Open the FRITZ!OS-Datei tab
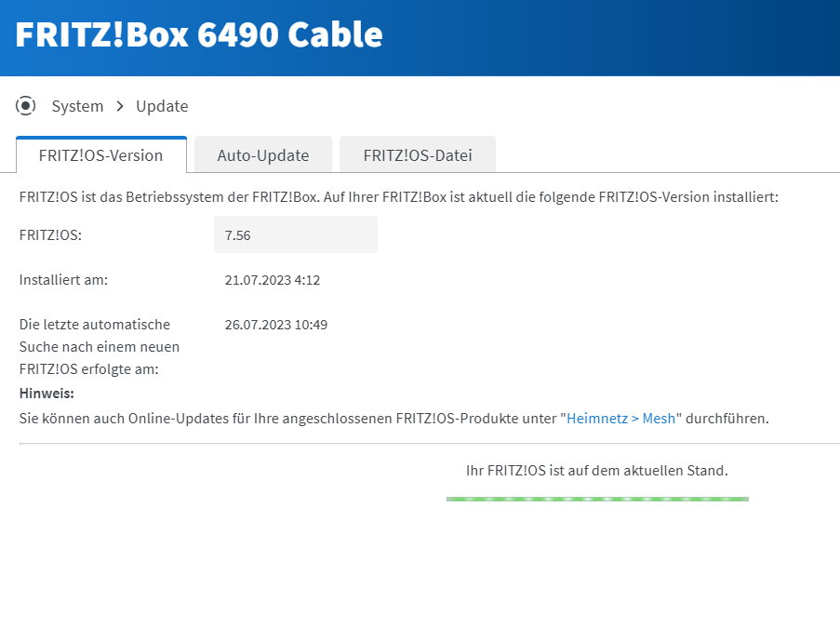 tap(417, 155)
